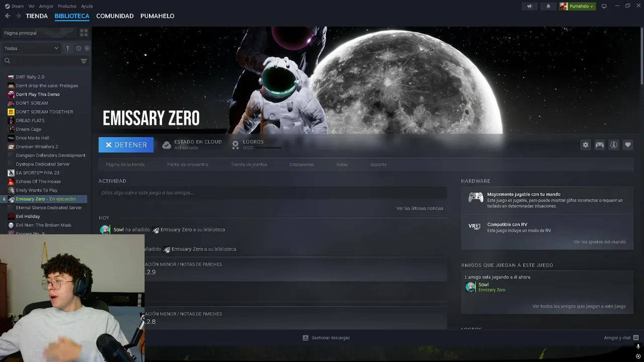Open the notifications bell
Viewport: 644px width, 362px height.
point(548,6)
